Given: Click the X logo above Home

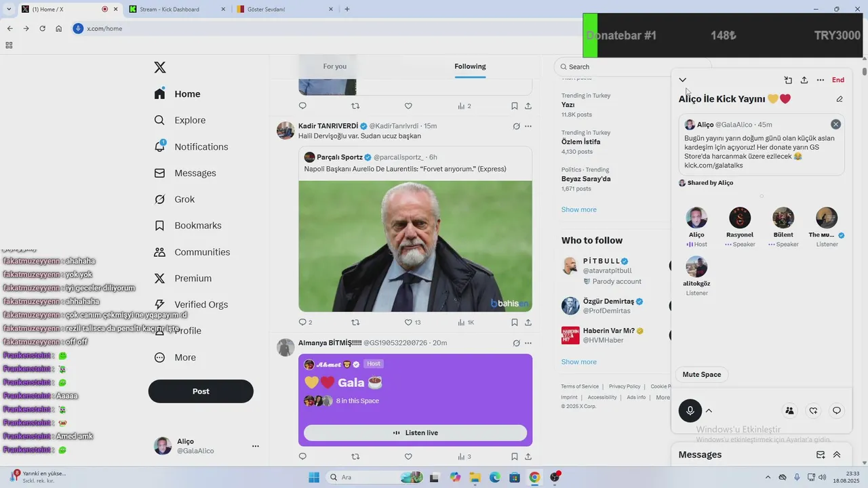Looking at the screenshot, I should point(160,67).
